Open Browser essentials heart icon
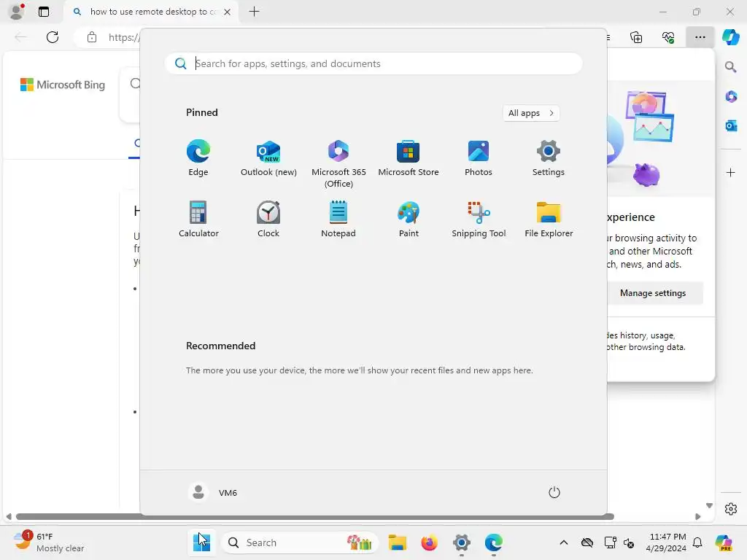 [x=668, y=37]
